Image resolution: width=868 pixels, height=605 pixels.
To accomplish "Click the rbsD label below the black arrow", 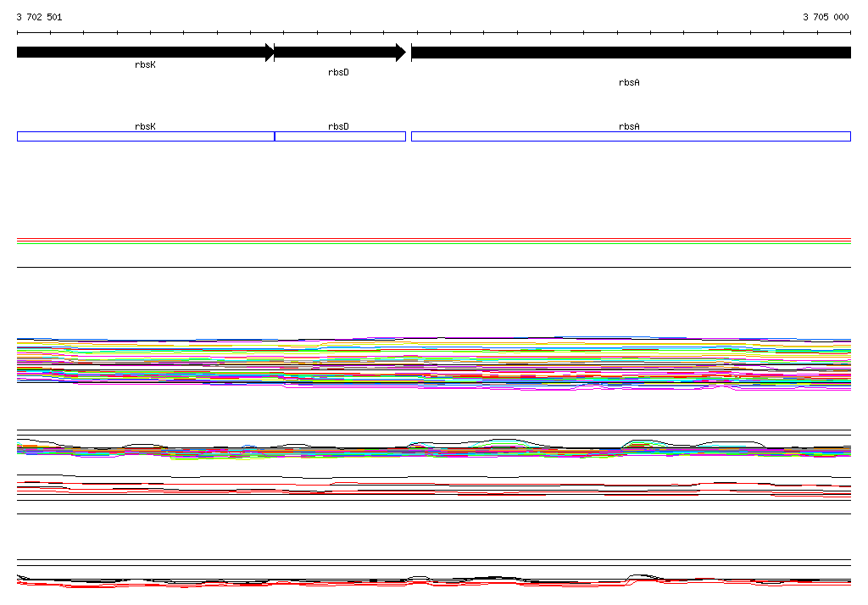I will click(339, 73).
